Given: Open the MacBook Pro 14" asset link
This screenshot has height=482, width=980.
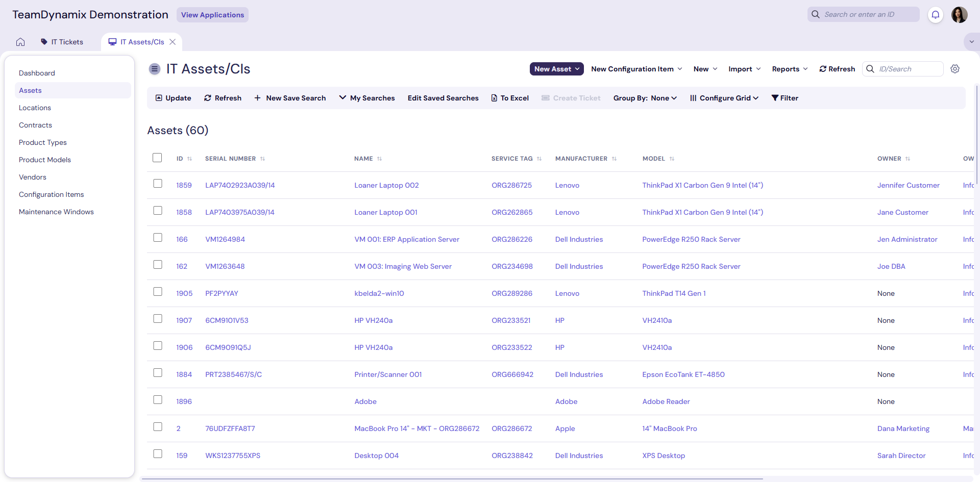Looking at the screenshot, I should [417, 428].
